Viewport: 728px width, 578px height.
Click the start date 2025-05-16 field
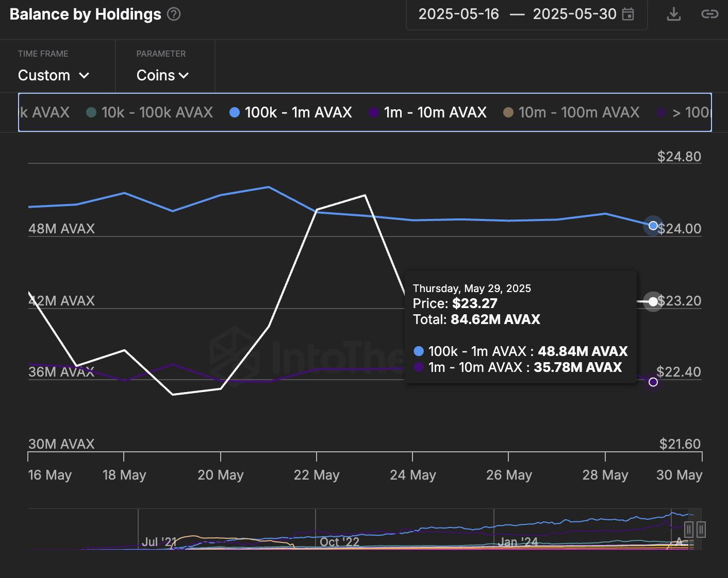point(458,14)
